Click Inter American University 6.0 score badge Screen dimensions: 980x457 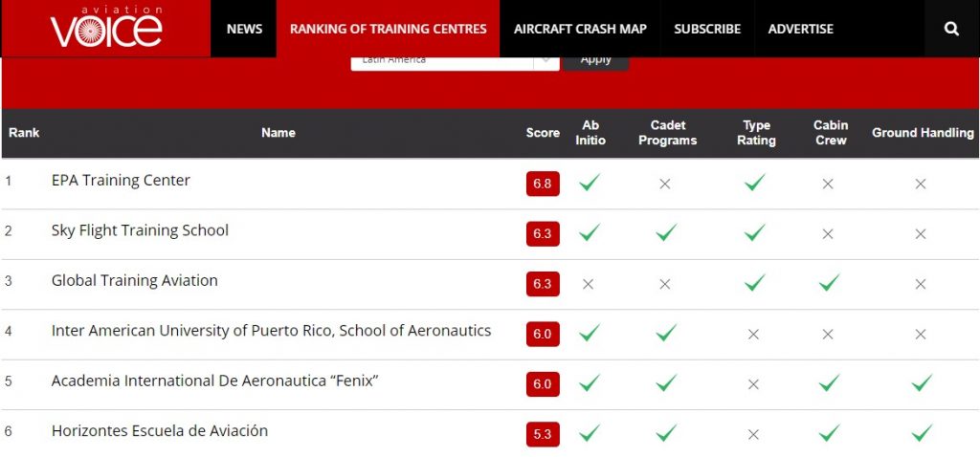pyautogui.click(x=543, y=334)
